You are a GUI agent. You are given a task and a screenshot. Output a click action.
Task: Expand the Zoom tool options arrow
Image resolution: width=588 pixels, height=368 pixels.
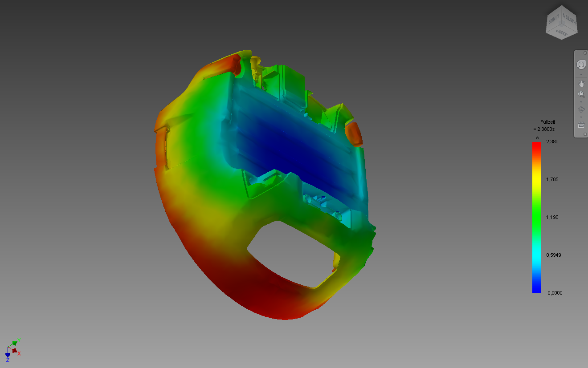pyautogui.click(x=581, y=102)
